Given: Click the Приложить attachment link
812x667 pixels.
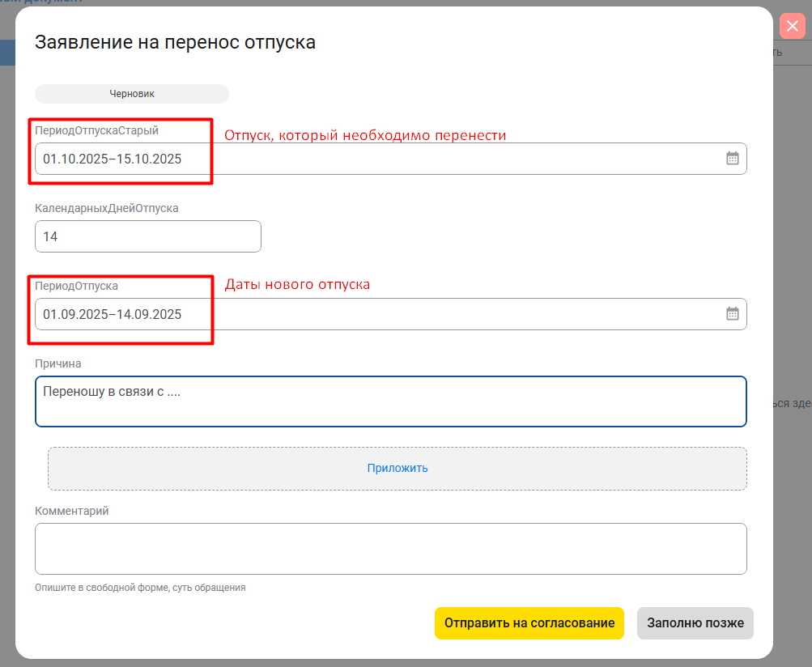Looking at the screenshot, I should pos(397,468).
